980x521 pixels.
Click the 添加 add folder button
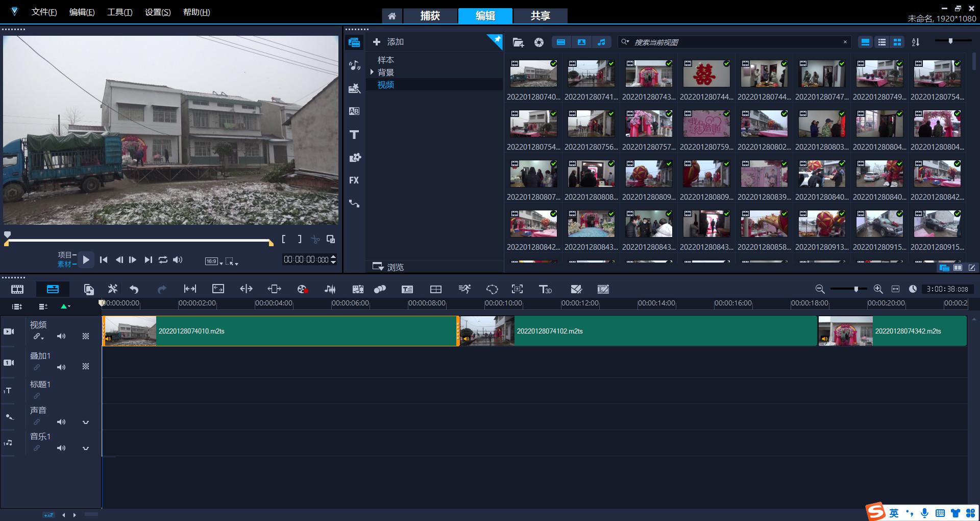pos(388,42)
